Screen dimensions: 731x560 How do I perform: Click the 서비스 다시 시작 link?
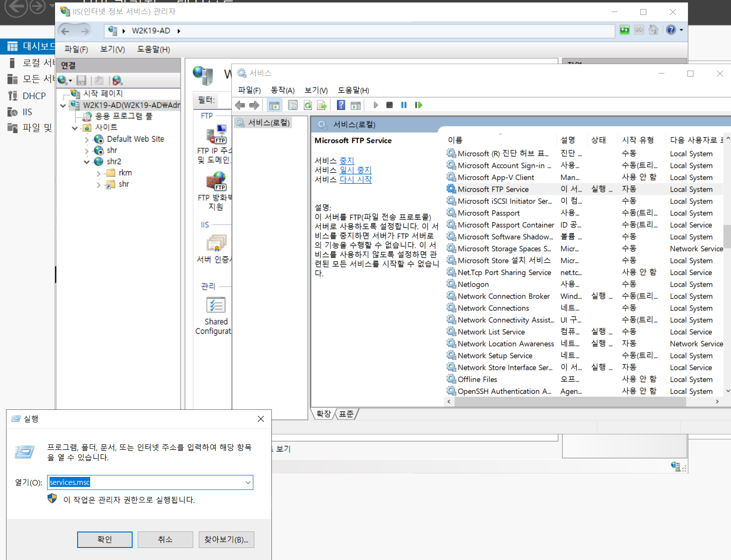click(x=355, y=179)
